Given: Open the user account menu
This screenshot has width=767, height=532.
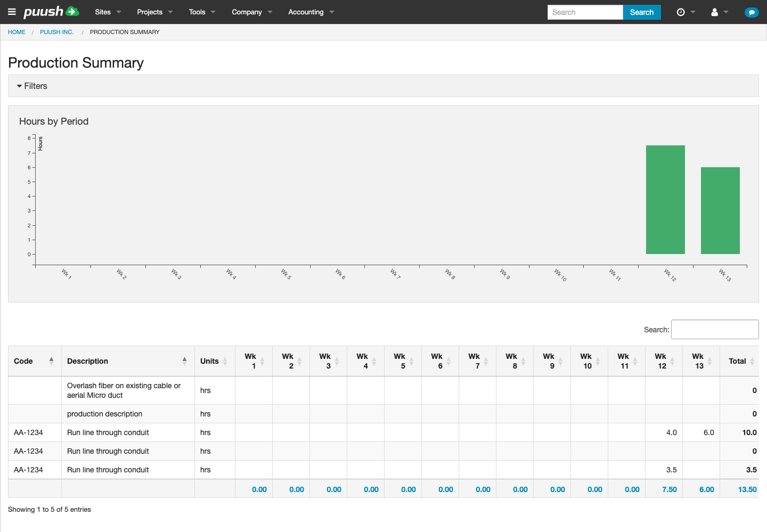Looking at the screenshot, I should pos(720,12).
